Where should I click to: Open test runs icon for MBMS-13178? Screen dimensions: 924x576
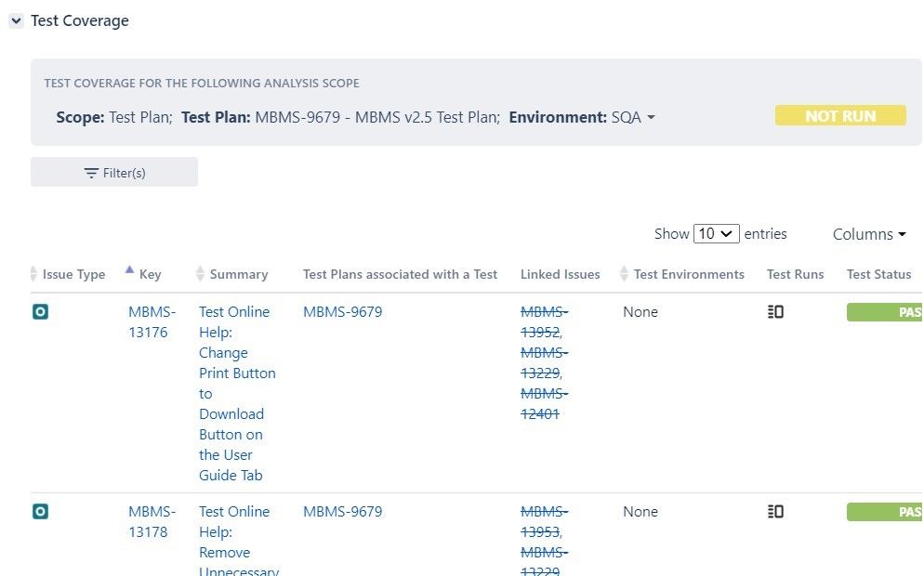pyautogui.click(x=775, y=511)
